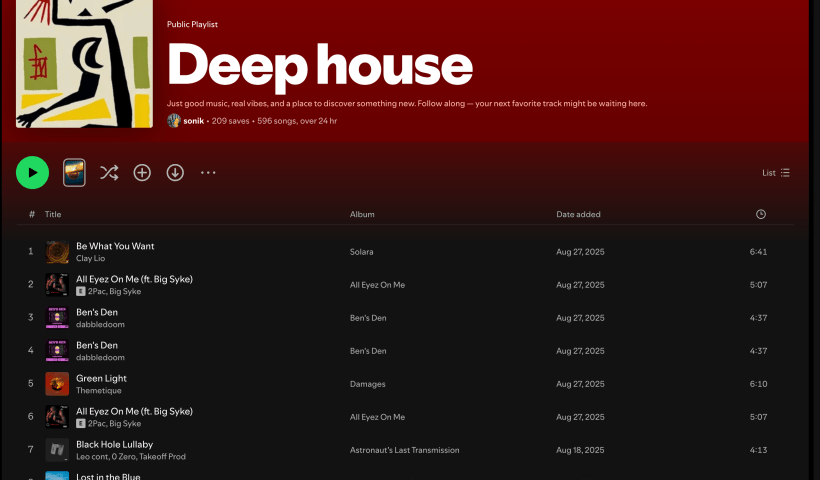The image size is (820, 480).
Task: Click sonik's small avatar icon
Action: pyautogui.click(x=174, y=121)
